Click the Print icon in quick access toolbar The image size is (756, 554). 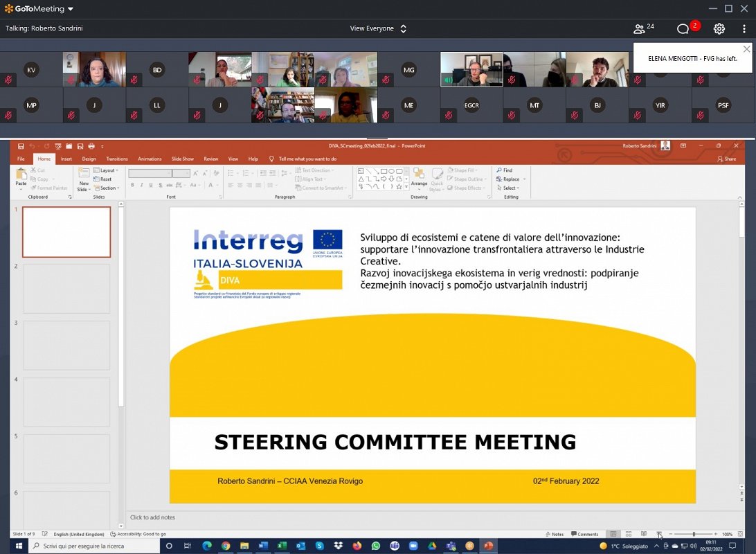click(91, 146)
